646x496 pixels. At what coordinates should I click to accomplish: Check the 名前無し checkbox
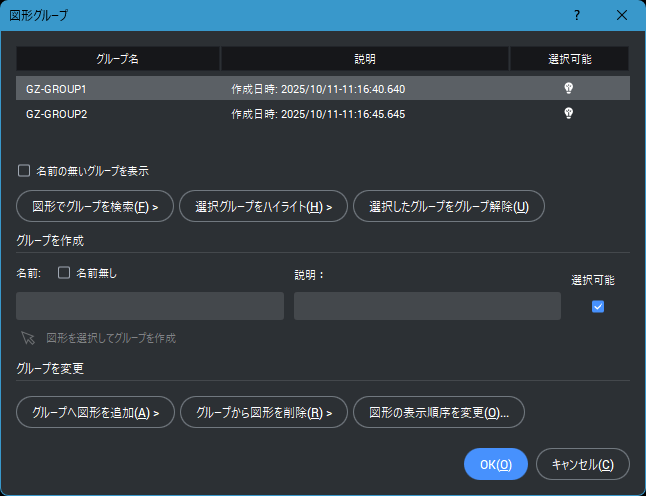tap(64, 272)
